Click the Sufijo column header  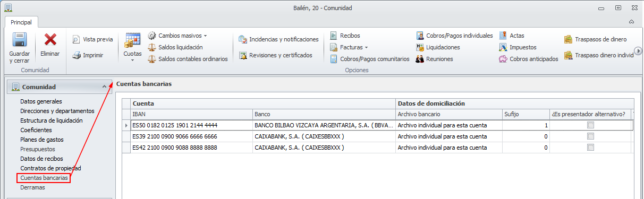coord(526,114)
